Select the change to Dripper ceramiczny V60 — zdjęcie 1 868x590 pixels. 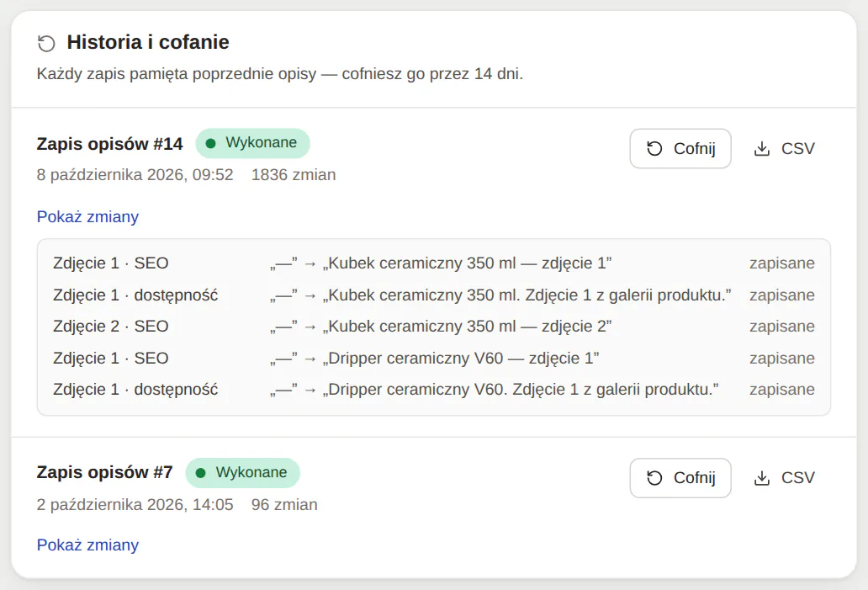click(435, 359)
